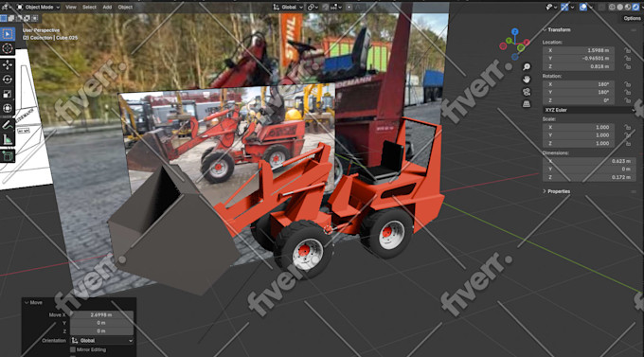The image size is (644, 357).
Task: Choose the Rotate tool in toolbar
Action: [x=8, y=80]
